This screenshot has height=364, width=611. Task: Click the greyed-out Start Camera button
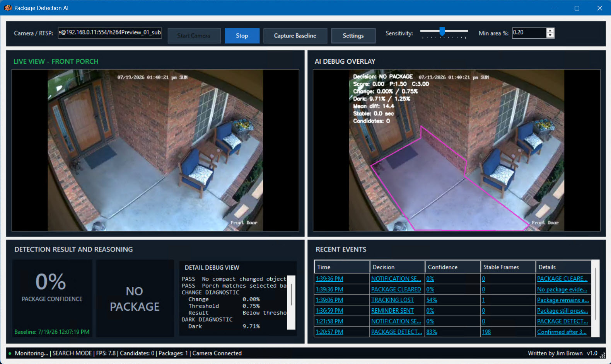point(194,36)
